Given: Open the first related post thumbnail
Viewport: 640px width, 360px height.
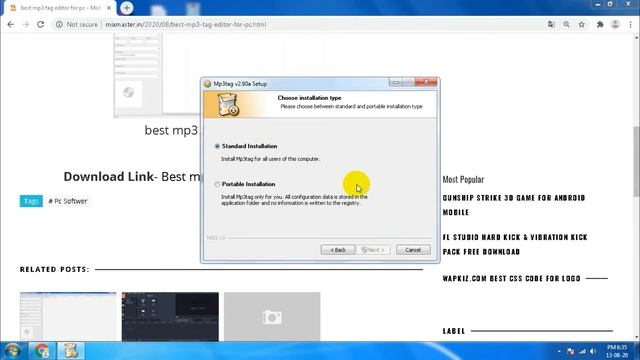Looking at the screenshot, I should (x=68, y=316).
